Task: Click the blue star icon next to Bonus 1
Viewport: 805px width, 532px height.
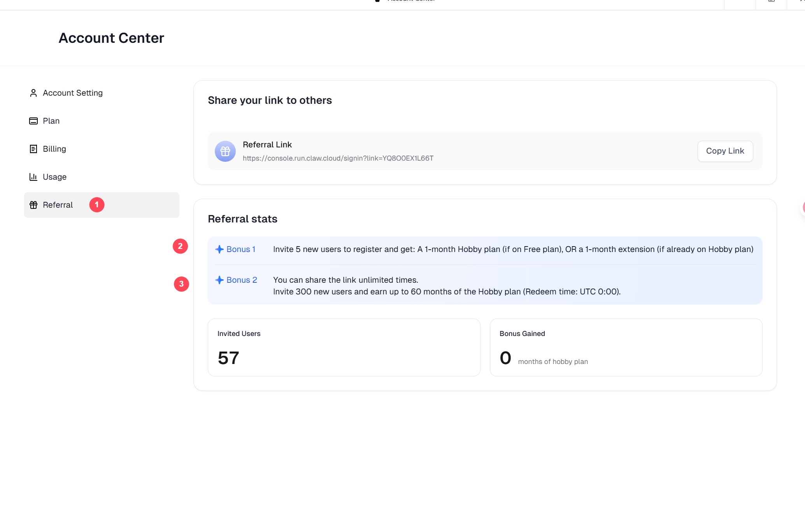Action: (219, 249)
